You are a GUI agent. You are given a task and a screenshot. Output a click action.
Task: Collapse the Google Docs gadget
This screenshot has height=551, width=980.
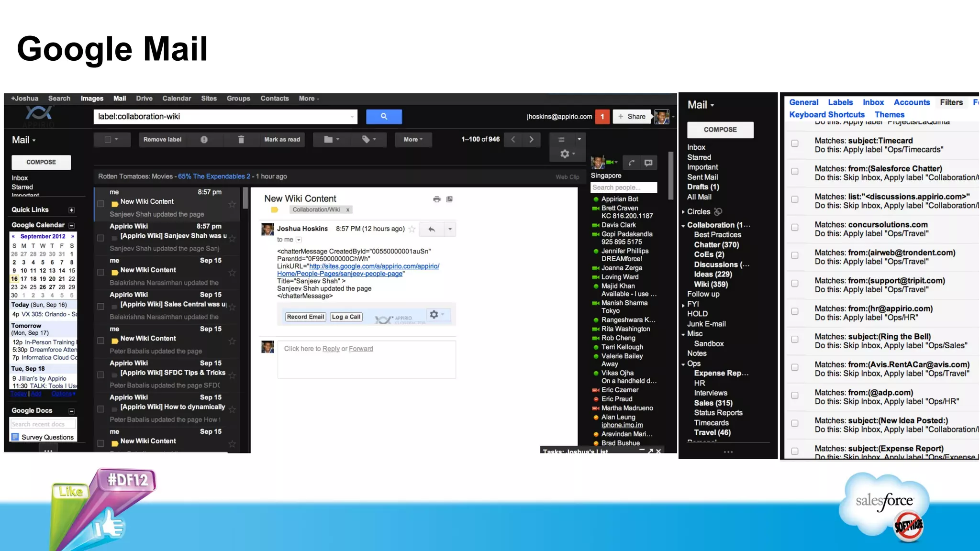71,411
